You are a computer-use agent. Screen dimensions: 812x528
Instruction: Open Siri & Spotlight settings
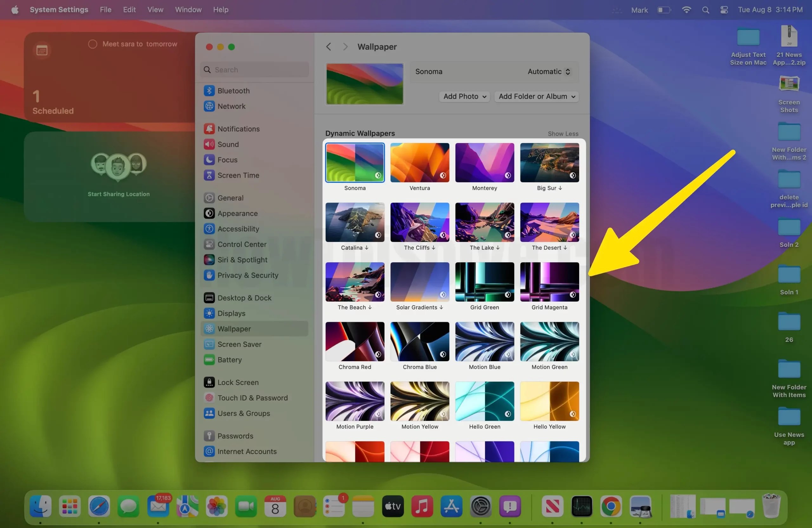(243, 260)
